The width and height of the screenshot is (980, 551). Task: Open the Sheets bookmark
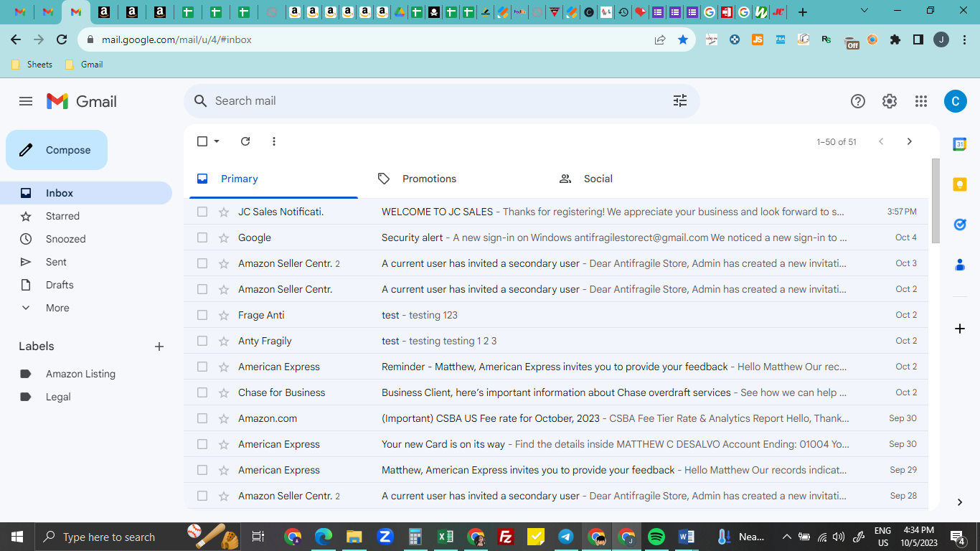[x=32, y=65]
